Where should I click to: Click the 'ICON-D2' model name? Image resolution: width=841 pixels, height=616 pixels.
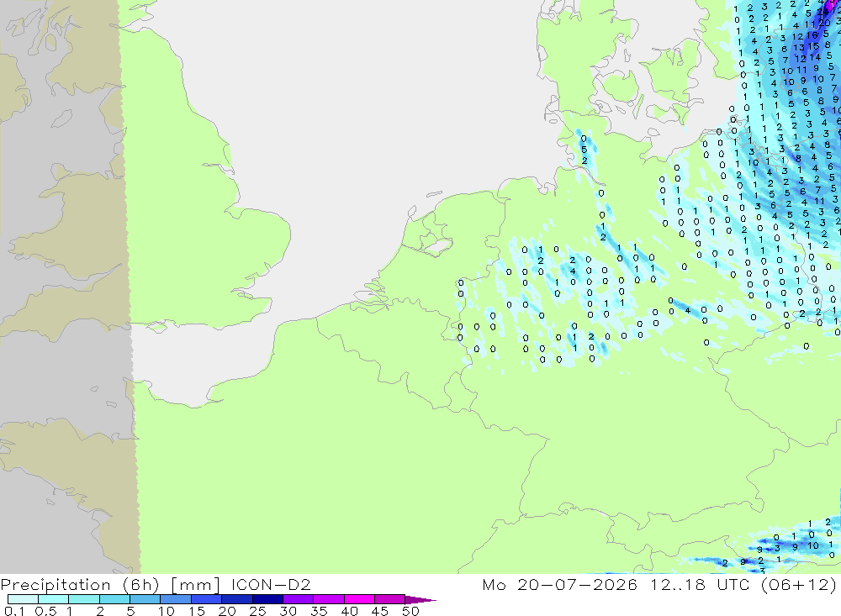pyautogui.click(x=272, y=584)
